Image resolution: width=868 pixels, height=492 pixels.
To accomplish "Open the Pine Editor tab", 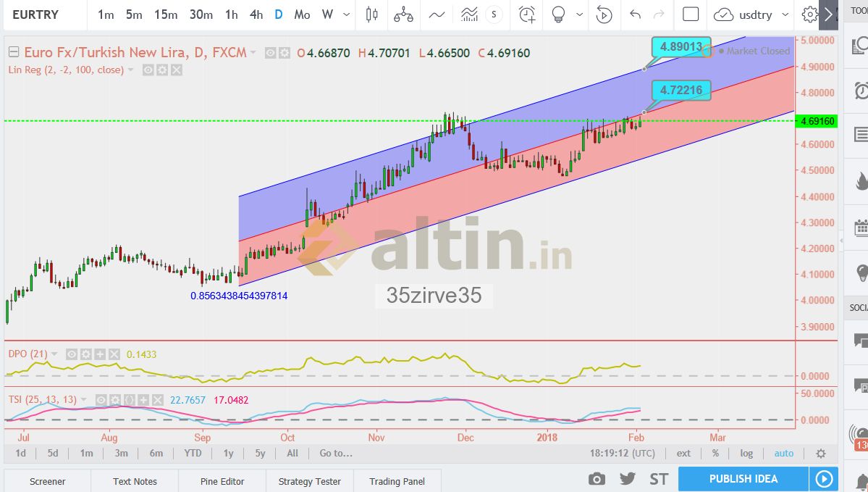I will tap(222, 481).
